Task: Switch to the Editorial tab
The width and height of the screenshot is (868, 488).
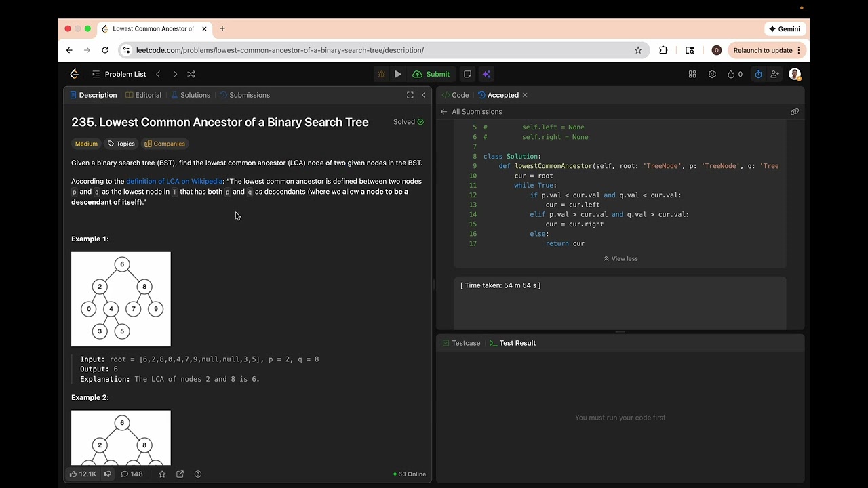Action: (144, 95)
